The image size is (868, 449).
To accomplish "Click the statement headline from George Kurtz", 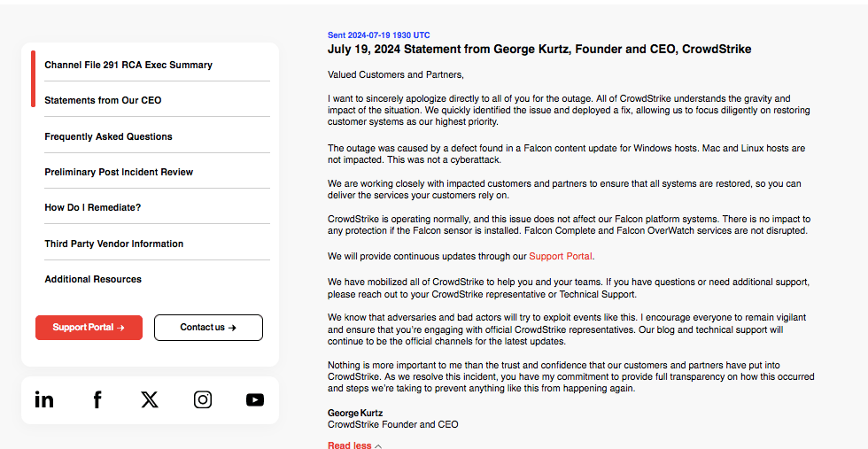I will point(539,50).
